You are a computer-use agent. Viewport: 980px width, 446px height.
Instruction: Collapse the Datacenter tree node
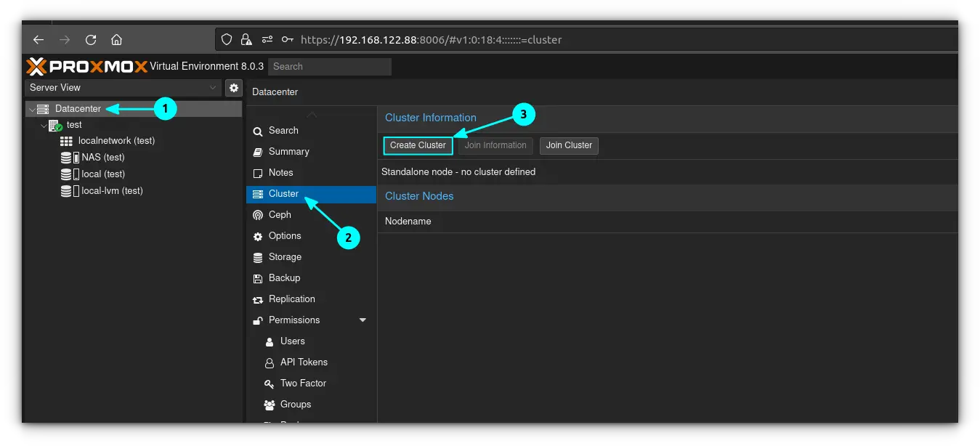(31, 108)
